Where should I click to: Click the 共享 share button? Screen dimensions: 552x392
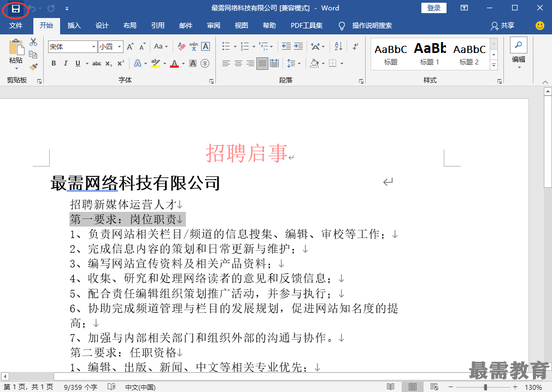[x=503, y=25]
